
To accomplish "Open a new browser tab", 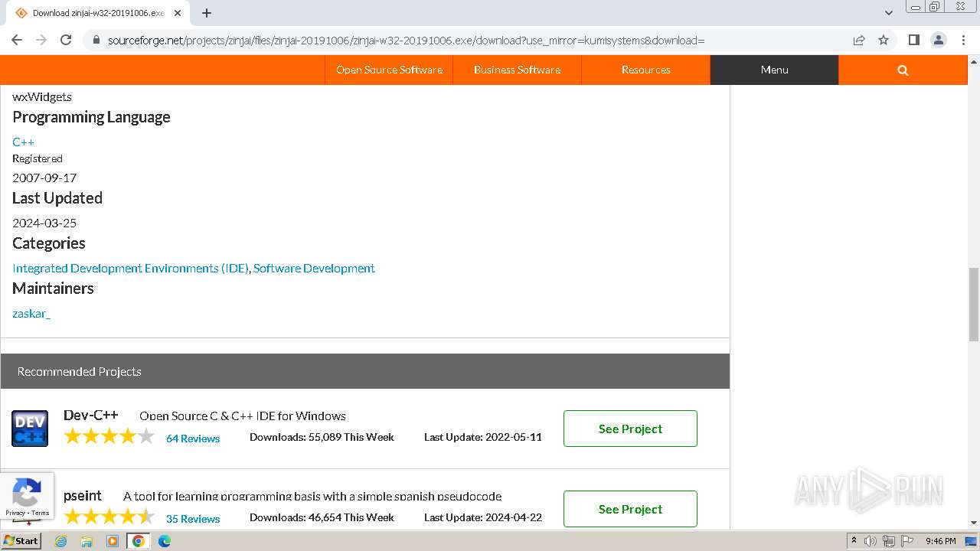I will coord(207,13).
